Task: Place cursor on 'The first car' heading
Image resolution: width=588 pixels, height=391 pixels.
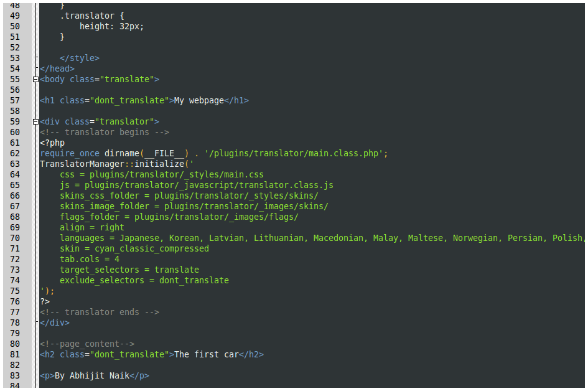Action: click(x=206, y=355)
